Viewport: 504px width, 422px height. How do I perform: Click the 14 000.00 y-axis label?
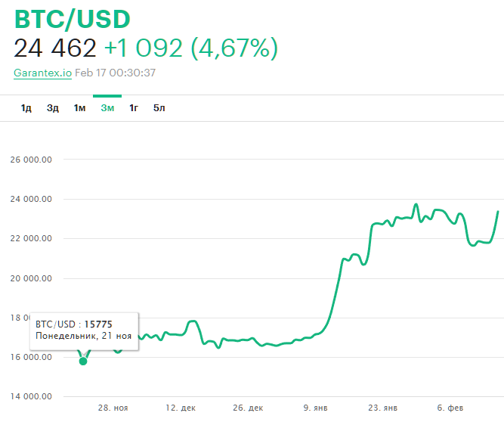[31, 396]
